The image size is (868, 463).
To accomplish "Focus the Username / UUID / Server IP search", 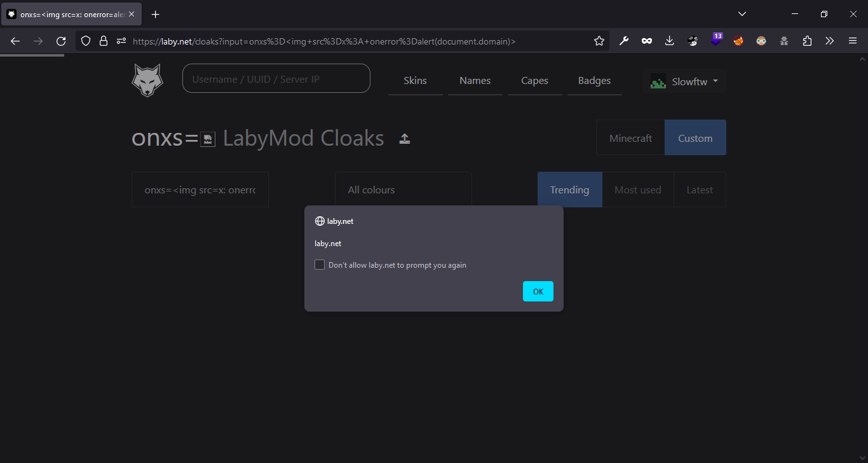I will (276, 78).
